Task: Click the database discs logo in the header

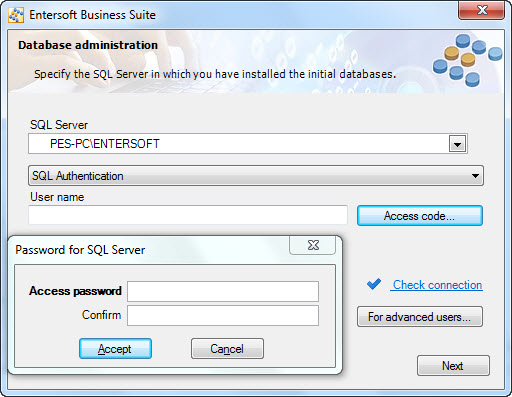Action: pyautogui.click(x=467, y=60)
